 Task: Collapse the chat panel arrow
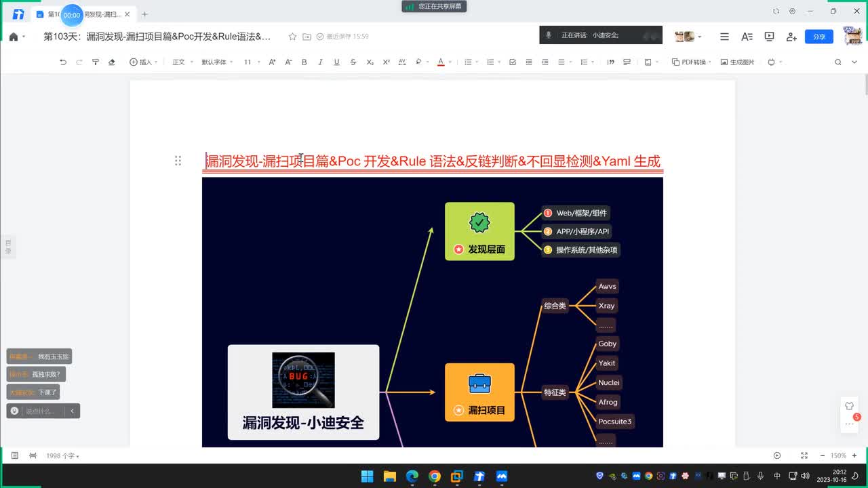73,411
